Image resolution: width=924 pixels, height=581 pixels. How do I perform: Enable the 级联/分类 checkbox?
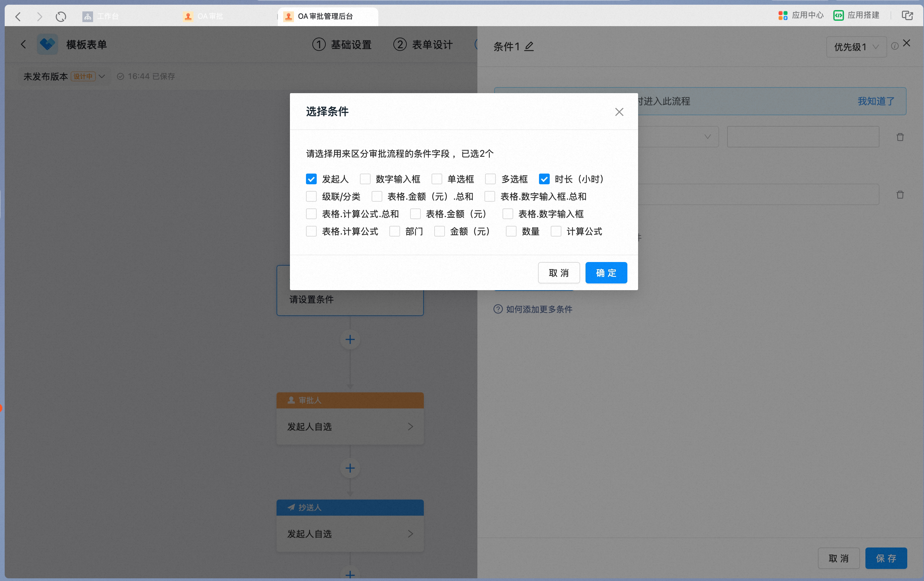[x=311, y=197]
